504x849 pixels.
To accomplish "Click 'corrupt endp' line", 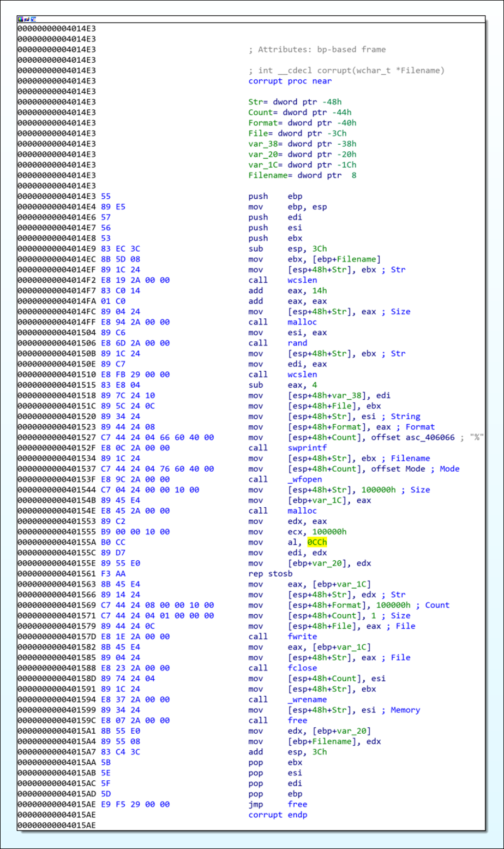I will 278,815.
